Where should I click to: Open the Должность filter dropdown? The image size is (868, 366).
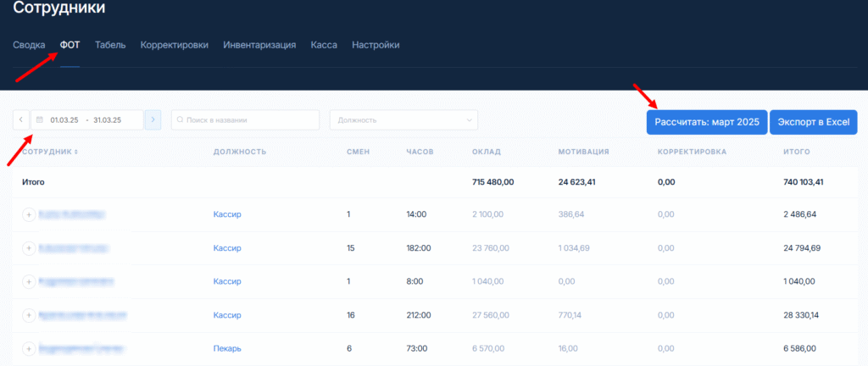(403, 120)
